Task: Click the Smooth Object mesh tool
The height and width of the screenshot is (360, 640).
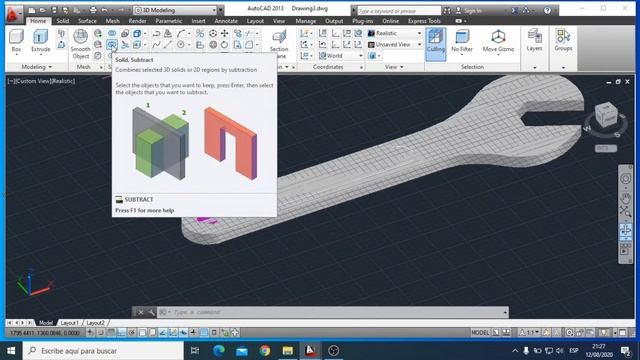Action: 80,44
